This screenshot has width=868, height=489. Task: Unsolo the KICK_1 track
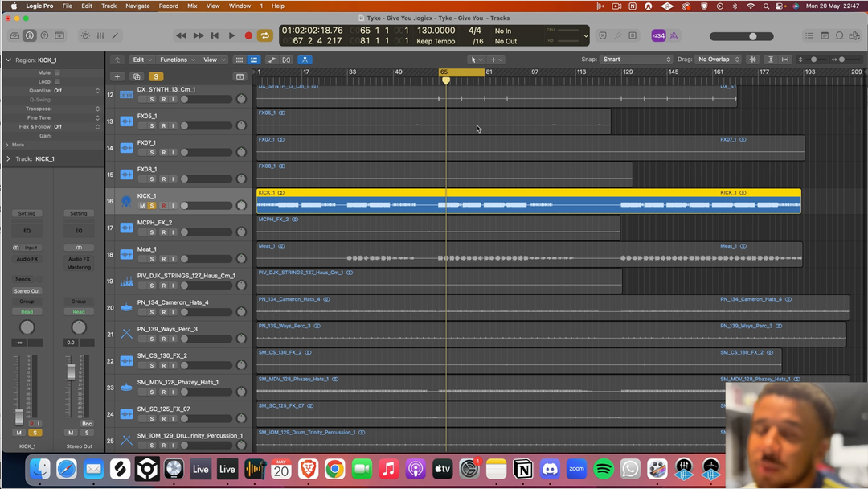point(152,206)
